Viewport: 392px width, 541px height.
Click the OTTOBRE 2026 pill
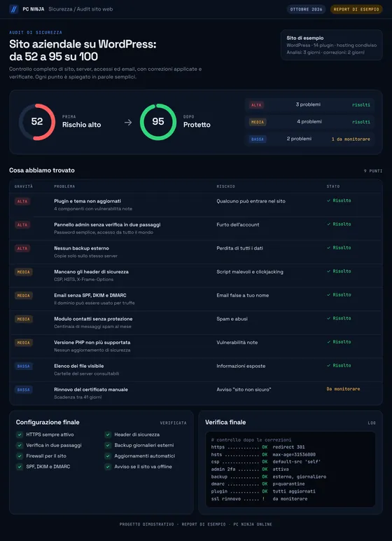pos(306,9)
